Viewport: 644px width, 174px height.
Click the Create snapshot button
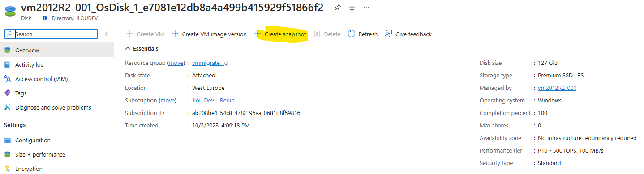pos(280,34)
